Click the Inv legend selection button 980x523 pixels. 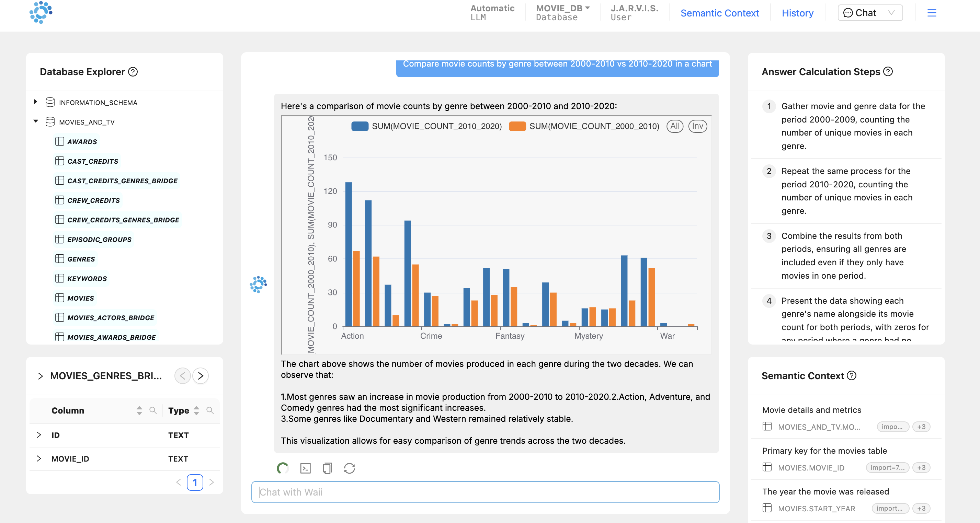(697, 126)
